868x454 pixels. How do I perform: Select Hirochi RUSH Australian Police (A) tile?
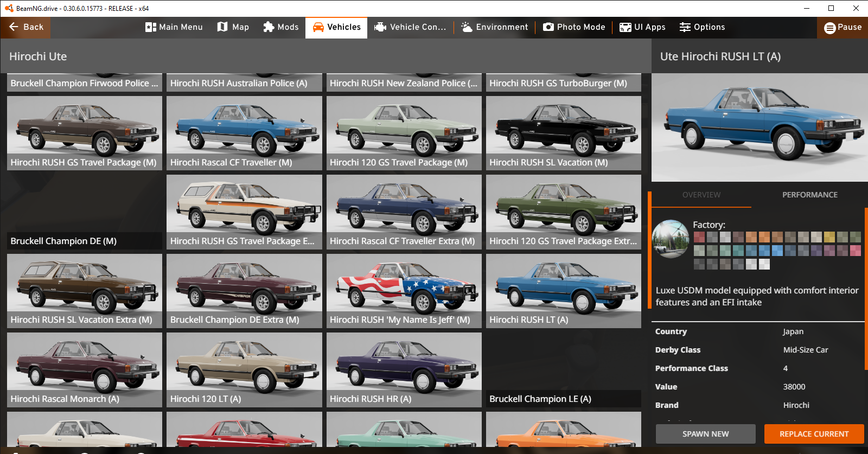point(244,82)
